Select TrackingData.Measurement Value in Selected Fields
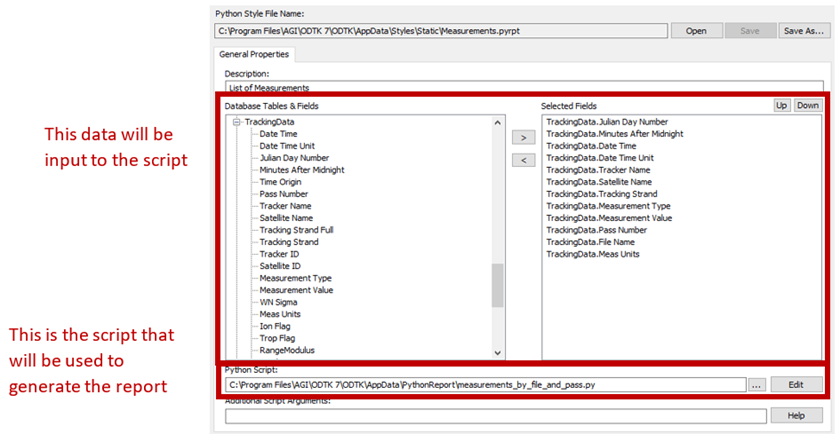 609,218
